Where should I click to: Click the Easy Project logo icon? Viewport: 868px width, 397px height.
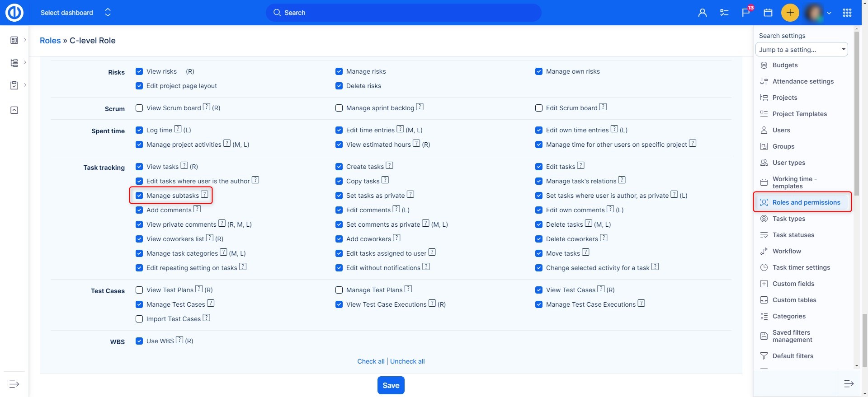click(x=14, y=13)
